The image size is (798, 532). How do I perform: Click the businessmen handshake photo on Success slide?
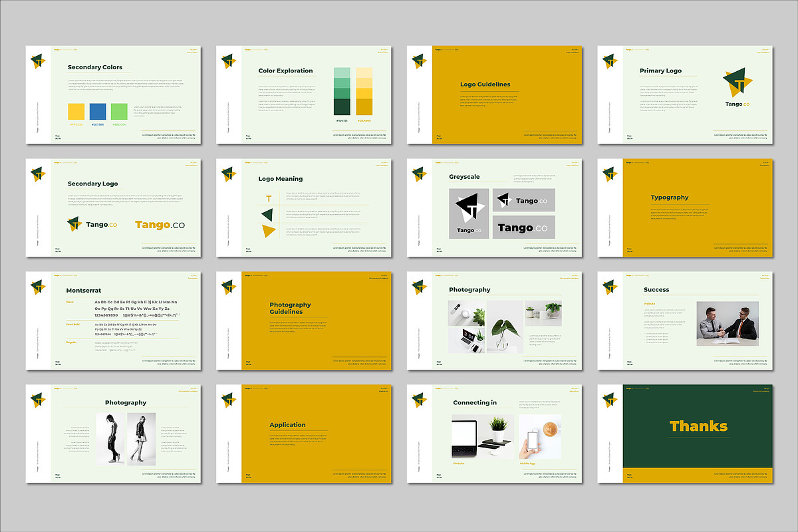coord(727,324)
